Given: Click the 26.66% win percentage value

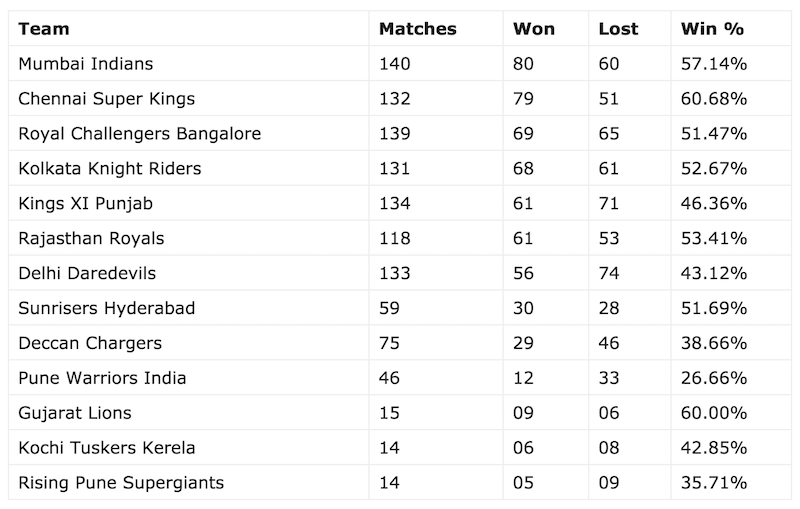Looking at the screenshot, I should coord(714,379).
